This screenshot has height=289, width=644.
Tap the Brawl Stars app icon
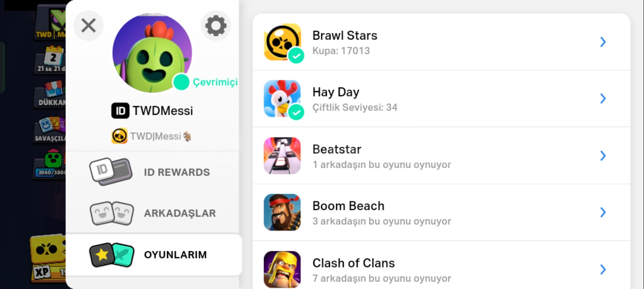pos(282,42)
